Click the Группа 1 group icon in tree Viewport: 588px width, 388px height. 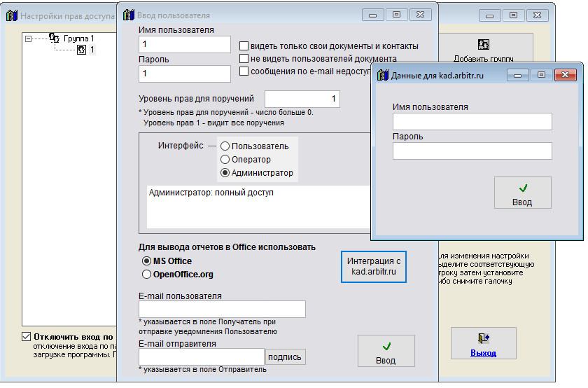[x=54, y=38]
